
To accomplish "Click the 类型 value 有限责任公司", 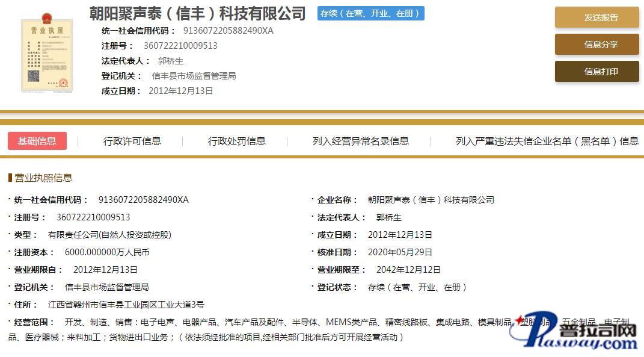I will pos(109,235).
